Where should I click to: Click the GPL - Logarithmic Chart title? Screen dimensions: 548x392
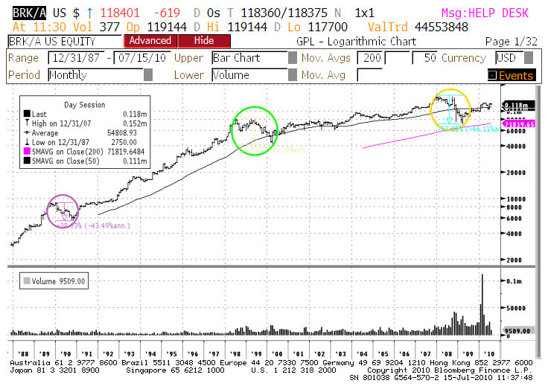tap(356, 42)
